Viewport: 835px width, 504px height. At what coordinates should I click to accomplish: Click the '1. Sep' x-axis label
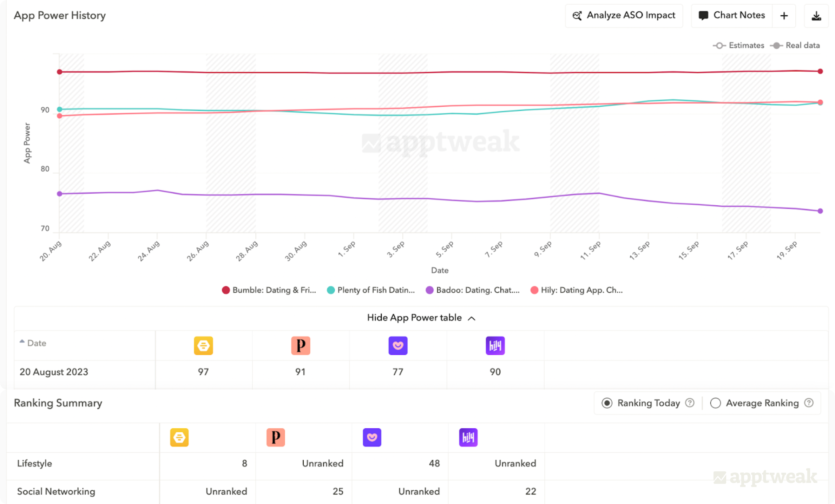tap(347, 249)
